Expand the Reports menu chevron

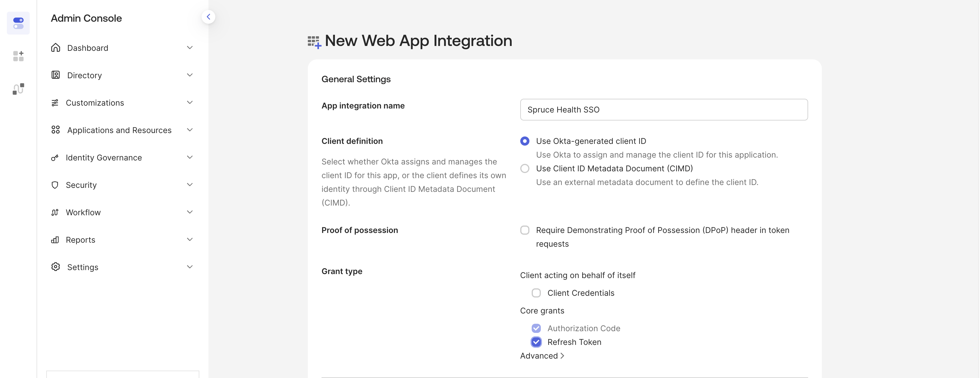coord(190,239)
